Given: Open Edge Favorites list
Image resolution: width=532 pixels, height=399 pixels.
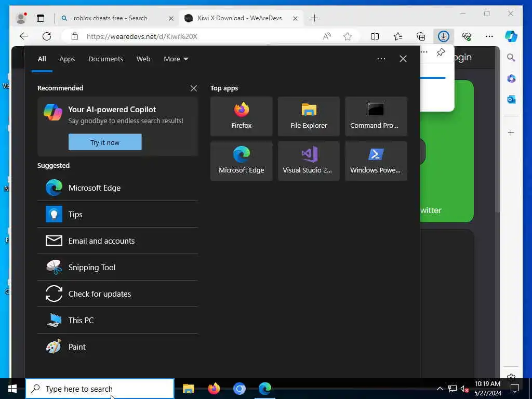Looking at the screenshot, I should 397,36.
